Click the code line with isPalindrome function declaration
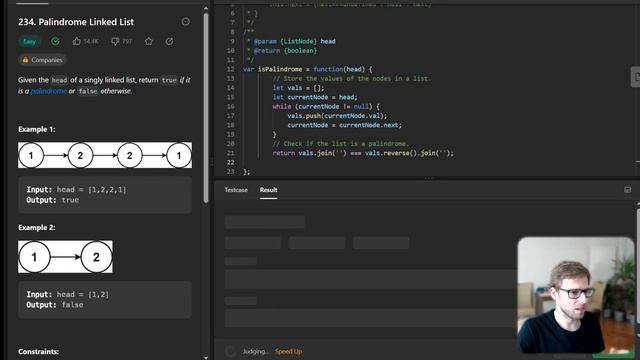Screen dimensions: 640x360 pyautogui.click(x=307, y=69)
